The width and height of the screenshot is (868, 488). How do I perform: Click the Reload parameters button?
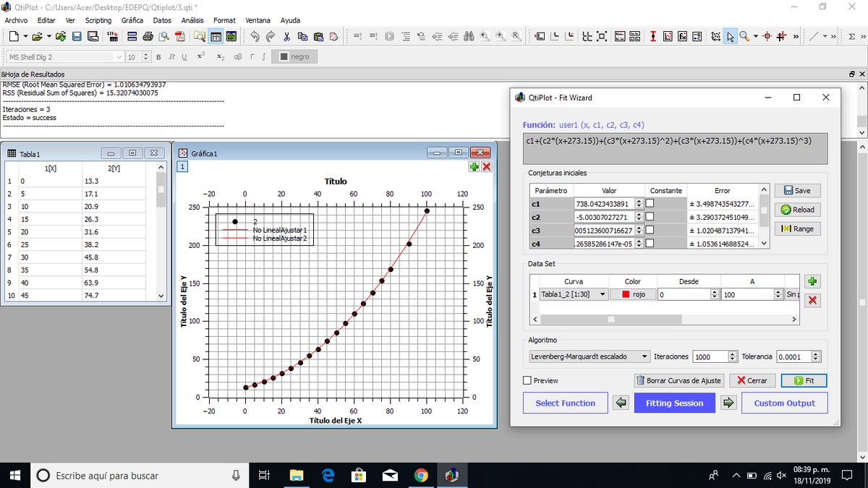coord(797,210)
